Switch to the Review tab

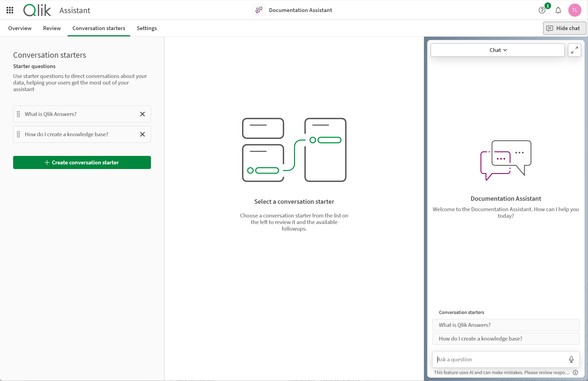[x=52, y=28]
